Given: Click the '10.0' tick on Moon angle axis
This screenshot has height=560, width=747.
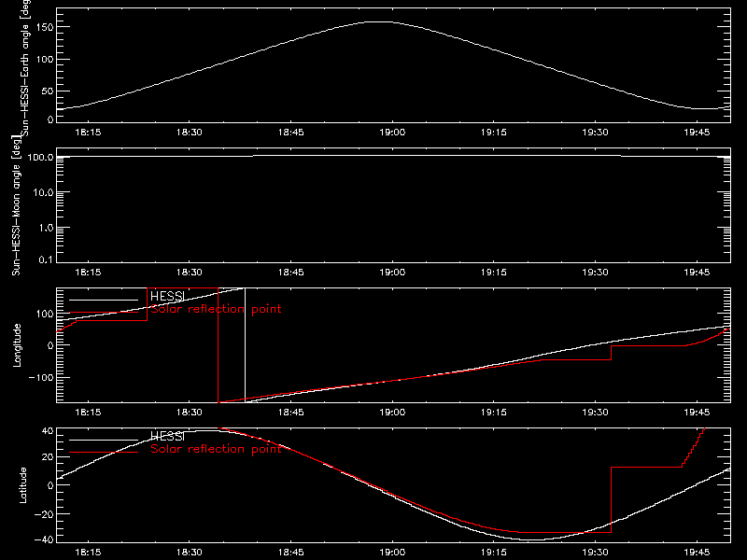Looking at the screenshot, I should [43, 192].
